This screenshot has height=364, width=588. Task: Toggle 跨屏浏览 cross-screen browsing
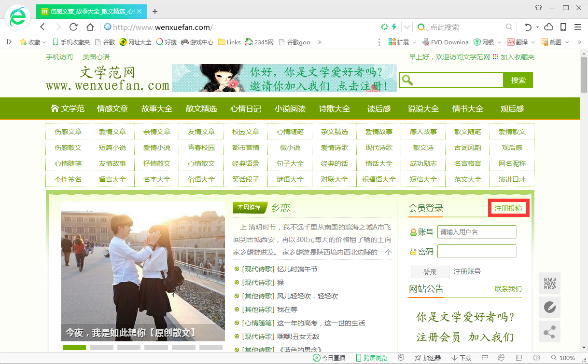click(x=371, y=358)
